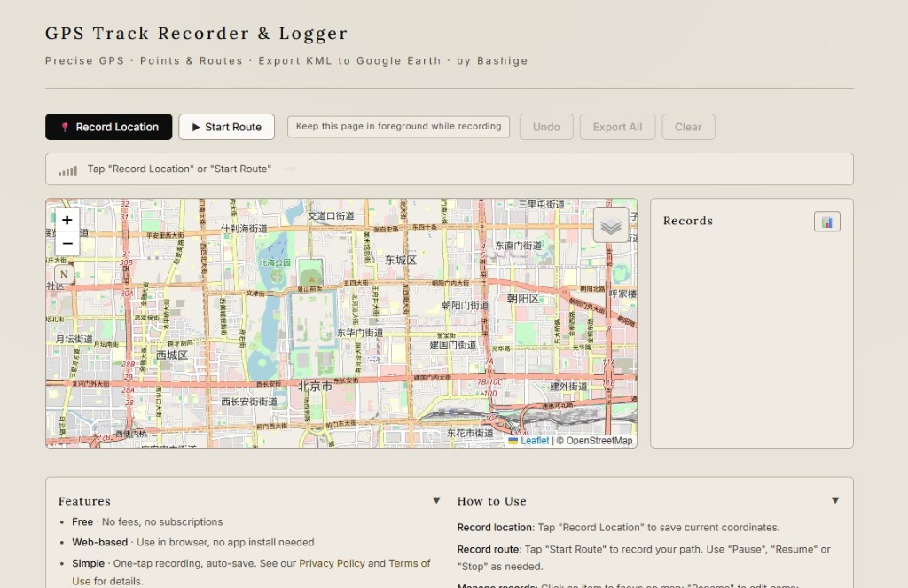This screenshot has width=908, height=588.
Task: Click the 西城区 label on the map
Action: [x=172, y=355]
